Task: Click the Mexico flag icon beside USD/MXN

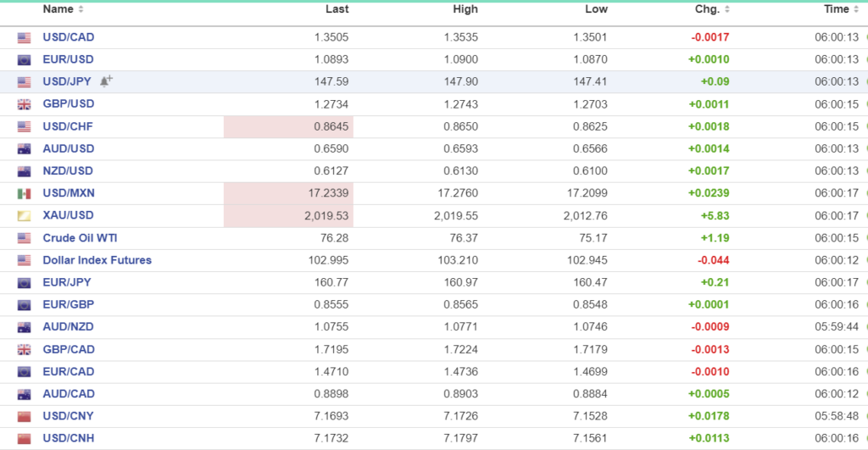Action: pos(24,193)
